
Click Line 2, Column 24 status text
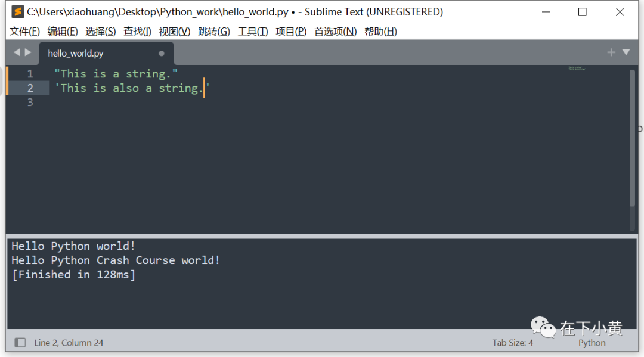click(69, 343)
